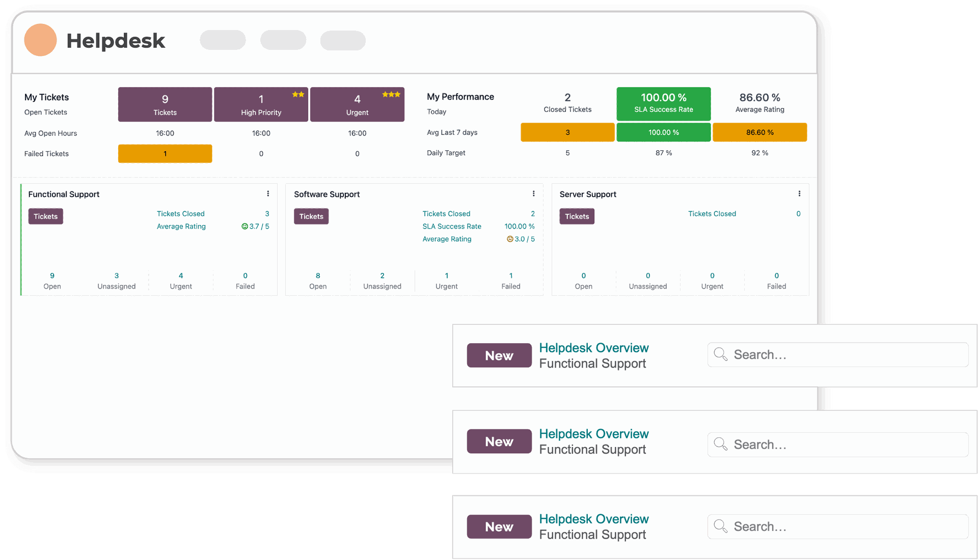Click the stars on the Urgent tickets card
Image resolution: width=978 pixels, height=560 pixels.
(x=391, y=94)
